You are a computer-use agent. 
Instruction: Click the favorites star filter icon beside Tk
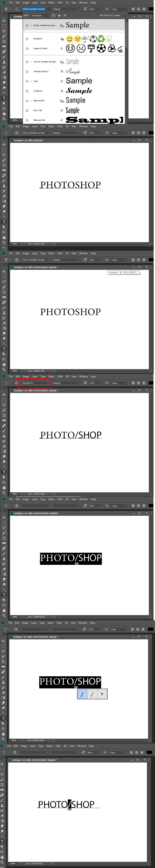tap(59, 15)
